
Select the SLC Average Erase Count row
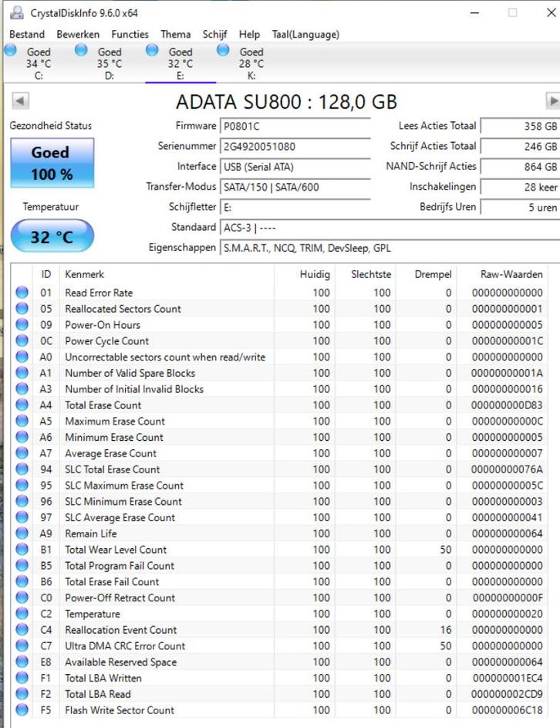click(279, 517)
